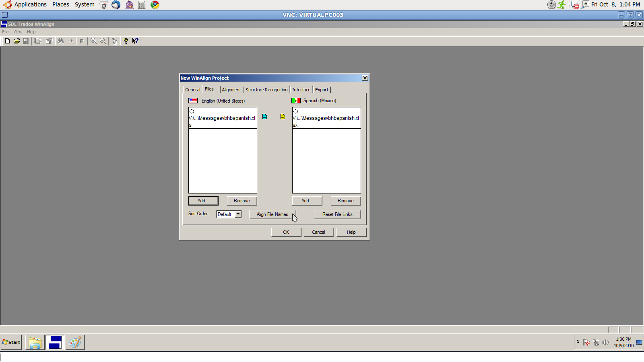Click the New Project toolbar icon
This screenshot has width=644, height=362.
7,41
